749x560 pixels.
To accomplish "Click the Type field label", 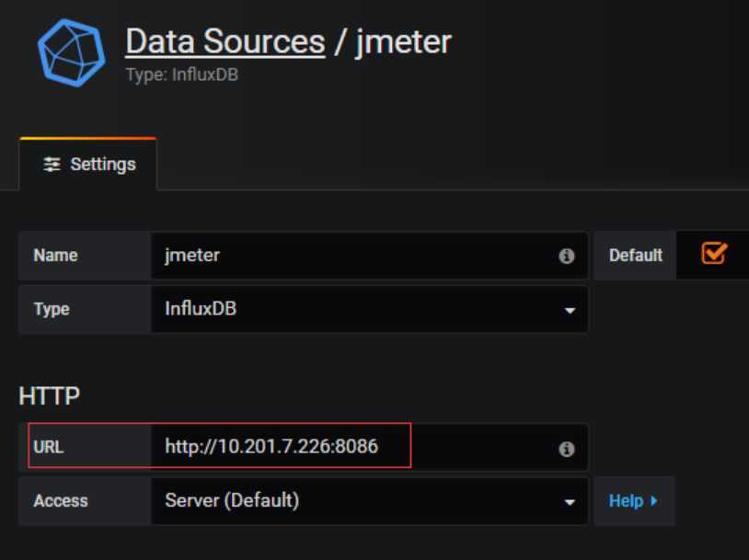I will 52,309.
